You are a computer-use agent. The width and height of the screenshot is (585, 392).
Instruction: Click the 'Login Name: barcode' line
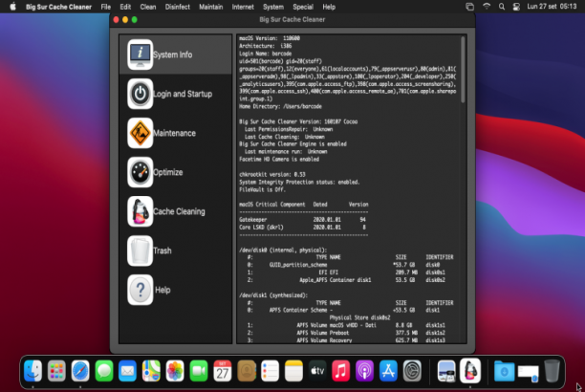(x=266, y=54)
